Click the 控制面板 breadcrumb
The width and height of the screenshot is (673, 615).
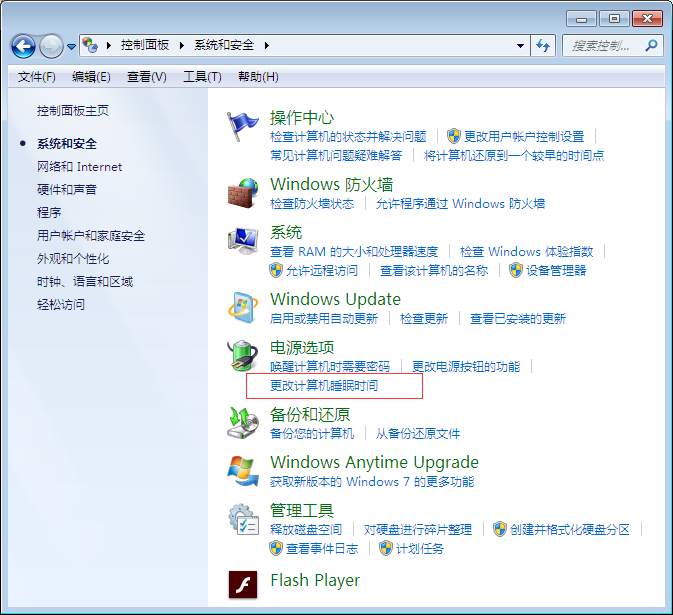coord(145,45)
